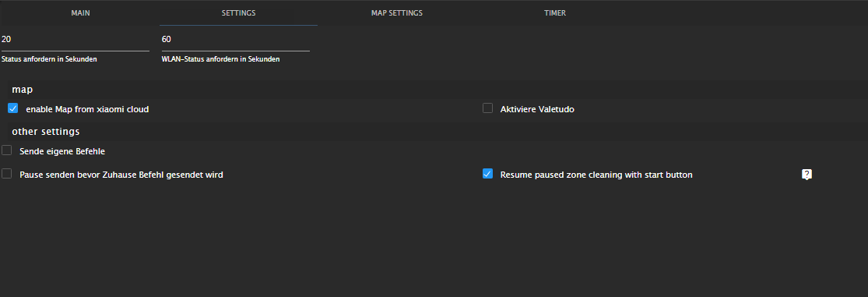Open the MAP SETTINGS tab
This screenshot has width=868, height=297.
pyautogui.click(x=396, y=12)
